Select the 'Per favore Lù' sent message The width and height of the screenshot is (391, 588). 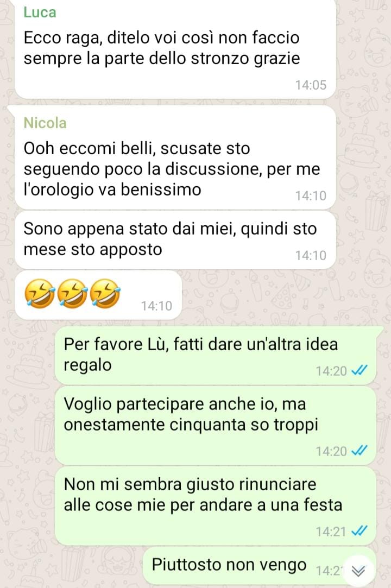pyautogui.click(x=216, y=355)
